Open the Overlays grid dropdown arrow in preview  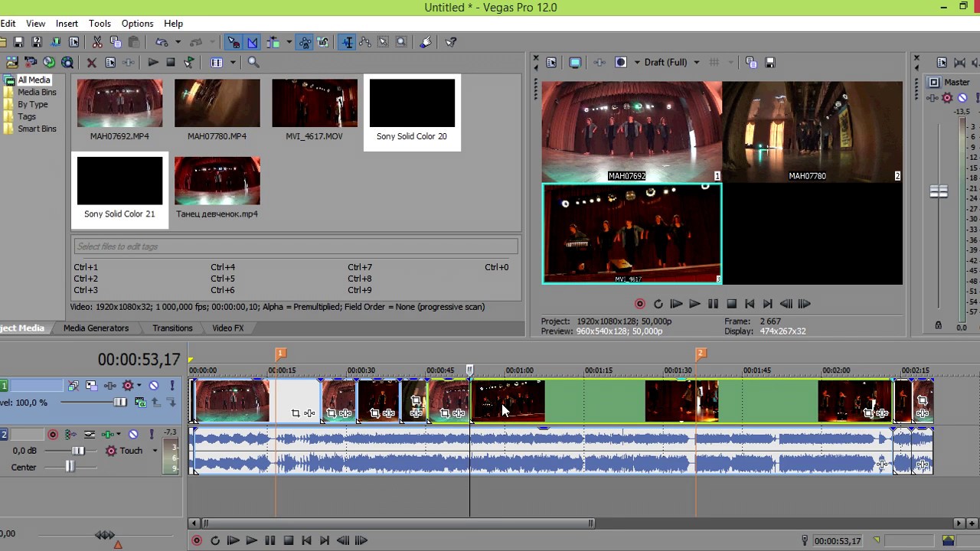pos(731,63)
